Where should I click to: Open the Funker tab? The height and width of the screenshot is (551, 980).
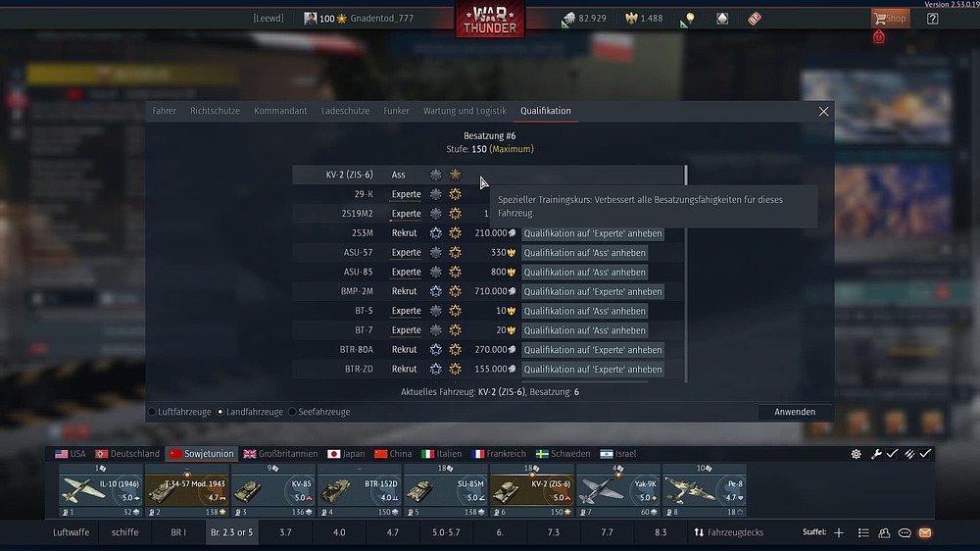pyautogui.click(x=396, y=111)
